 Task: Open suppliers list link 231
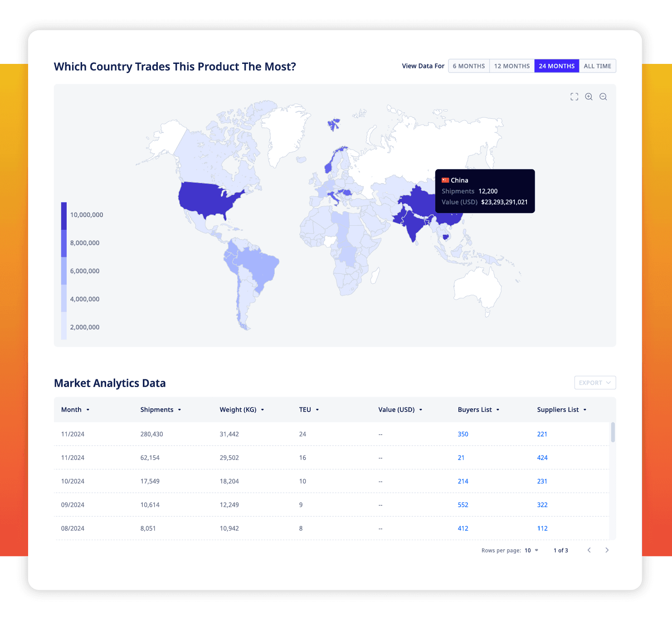coord(542,481)
